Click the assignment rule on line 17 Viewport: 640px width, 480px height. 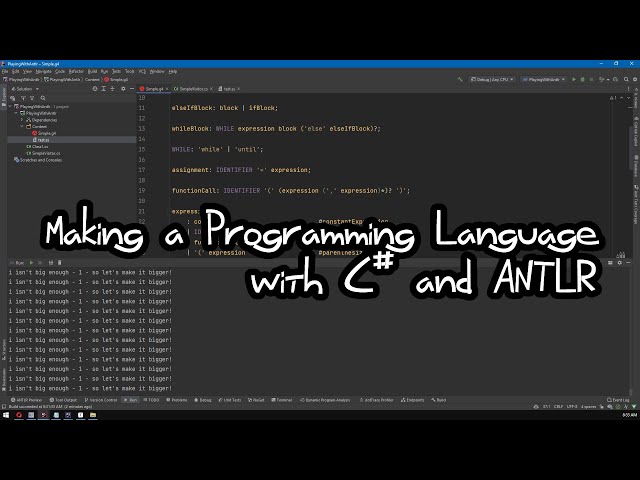tap(241, 170)
